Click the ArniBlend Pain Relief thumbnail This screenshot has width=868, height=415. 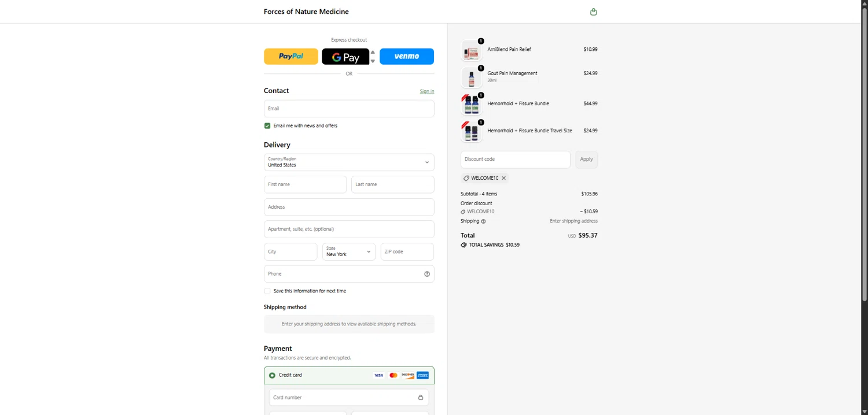click(x=471, y=51)
